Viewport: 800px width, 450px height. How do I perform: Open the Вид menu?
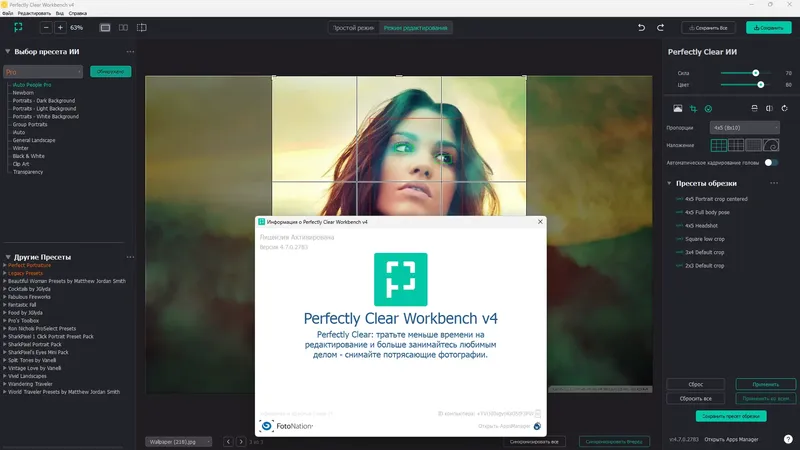click(60, 13)
